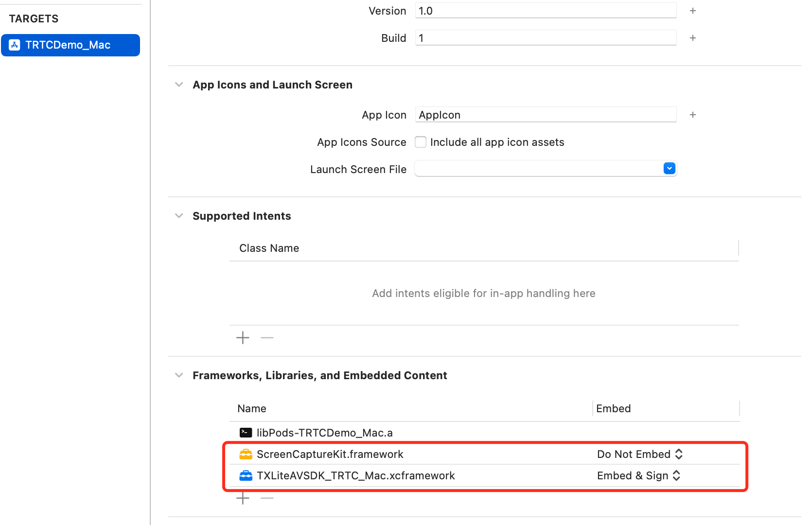
Task: Collapse the Frameworks, Libraries, and Embedded Content section
Action: pos(179,375)
